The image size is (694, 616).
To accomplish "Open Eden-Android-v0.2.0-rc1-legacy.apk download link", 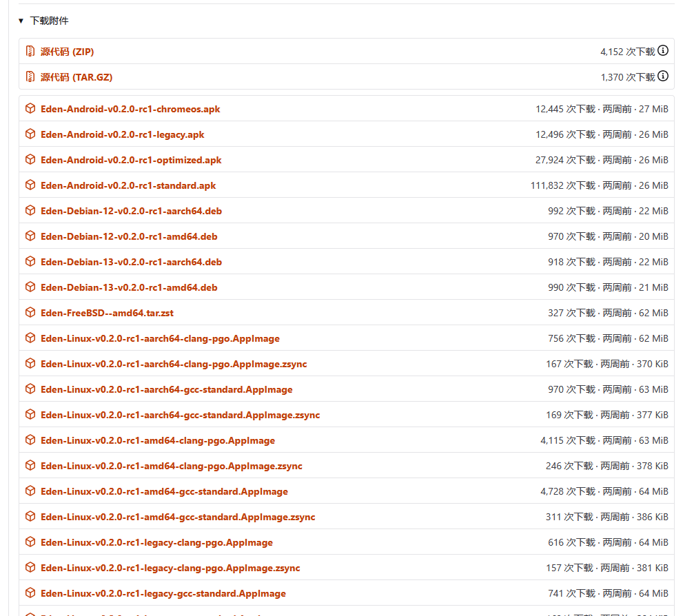I will (x=123, y=134).
